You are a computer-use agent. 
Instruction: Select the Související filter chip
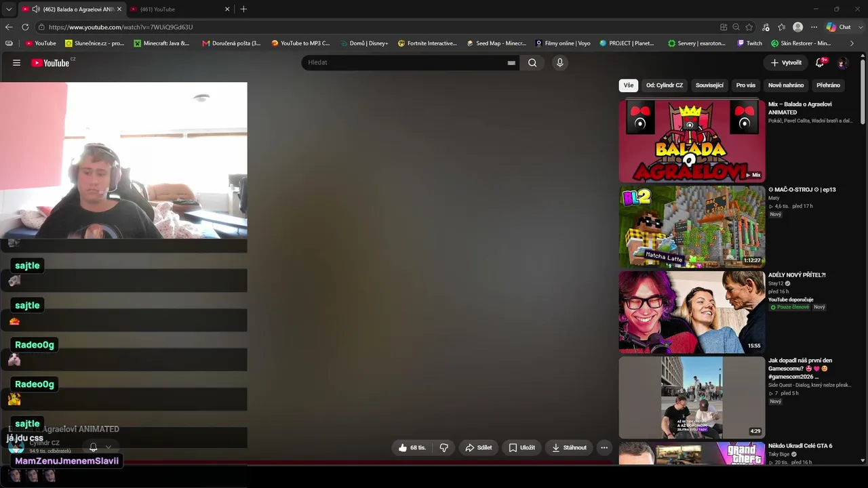709,85
